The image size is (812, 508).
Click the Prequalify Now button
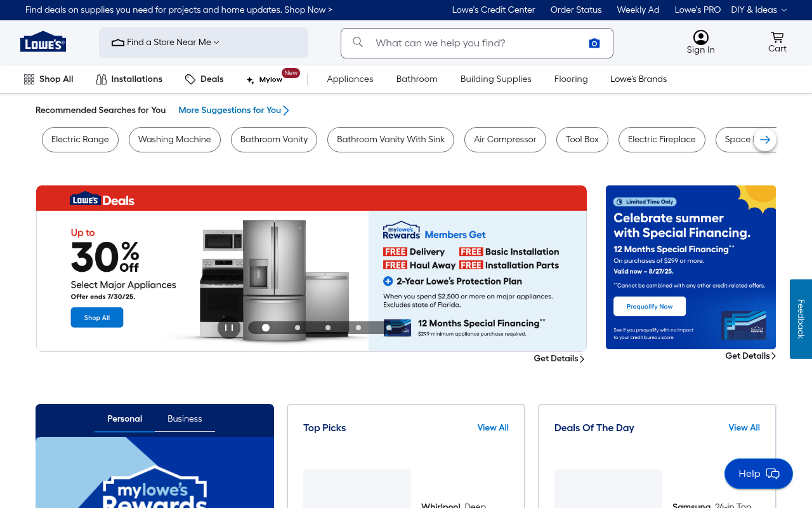[x=650, y=306]
